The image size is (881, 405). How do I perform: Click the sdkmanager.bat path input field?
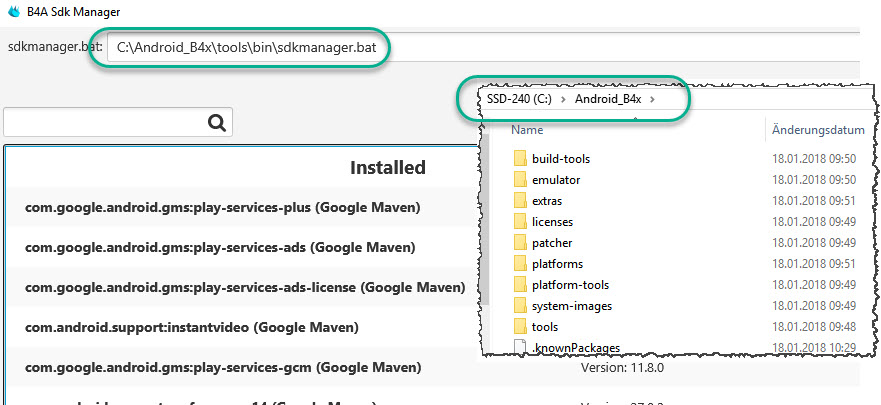click(x=483, y=47)
